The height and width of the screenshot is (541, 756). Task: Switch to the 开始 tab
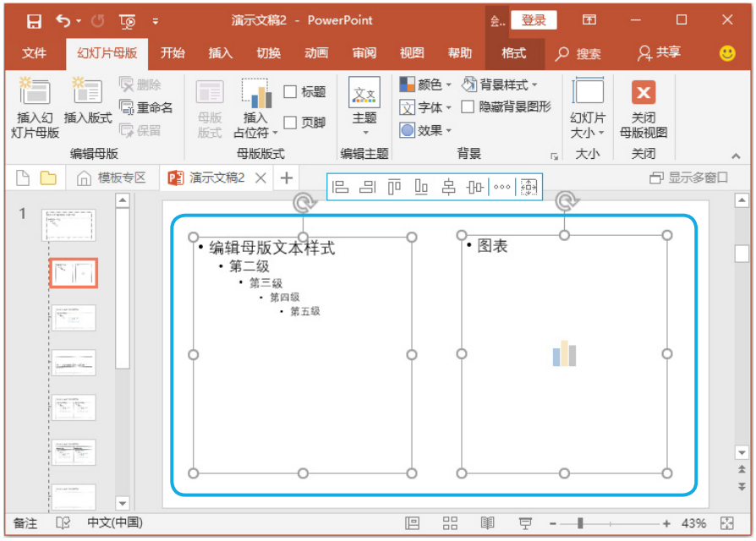tap(173, 53)
